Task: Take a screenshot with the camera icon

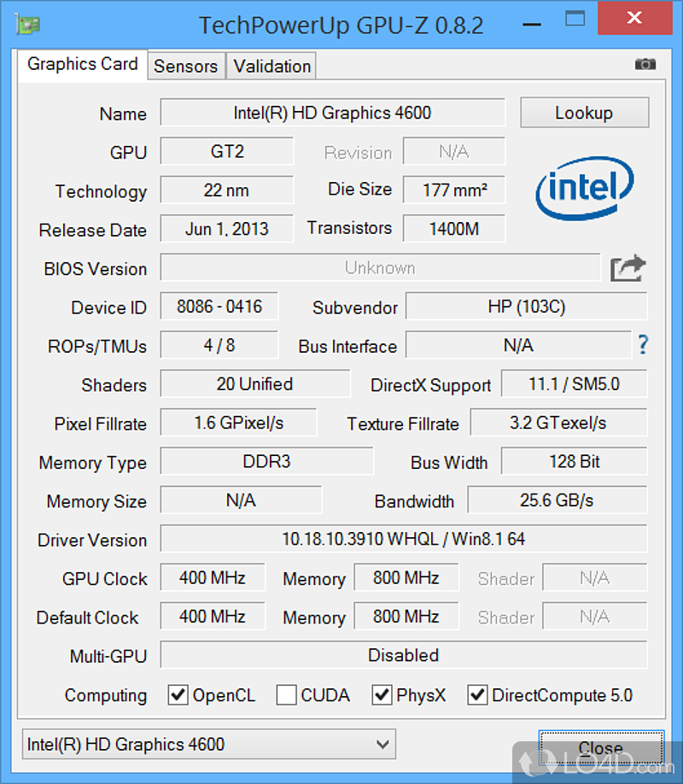Action: (x=645, y=64)
